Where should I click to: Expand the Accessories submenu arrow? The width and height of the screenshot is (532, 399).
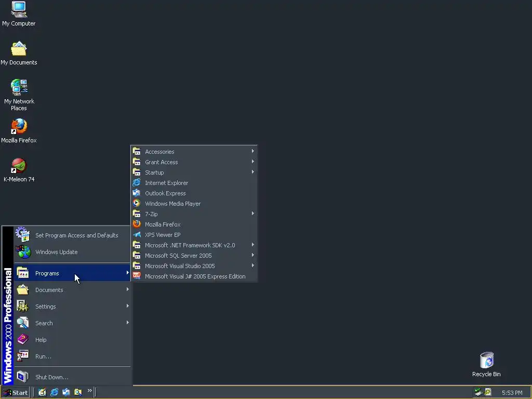coord(253,151)
